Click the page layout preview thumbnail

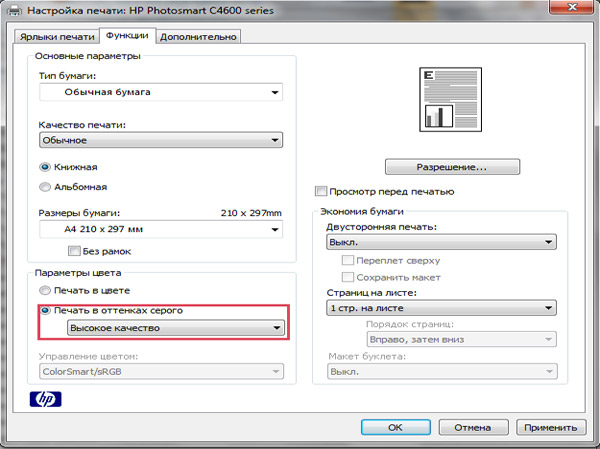450,100
